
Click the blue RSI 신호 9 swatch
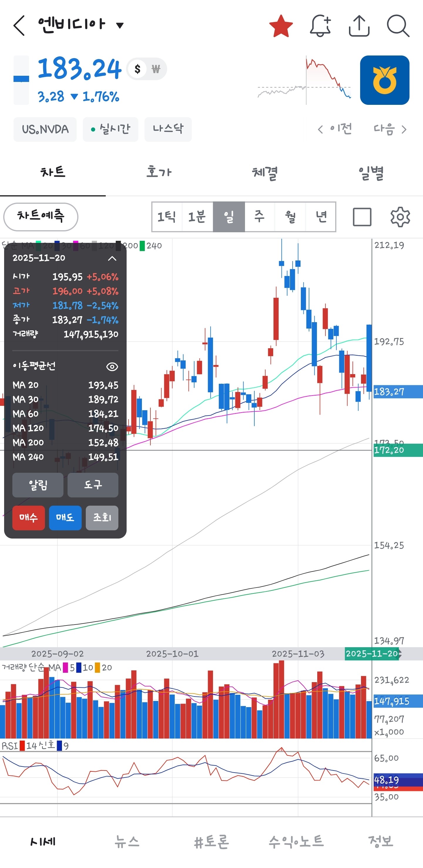click(59, 746)
